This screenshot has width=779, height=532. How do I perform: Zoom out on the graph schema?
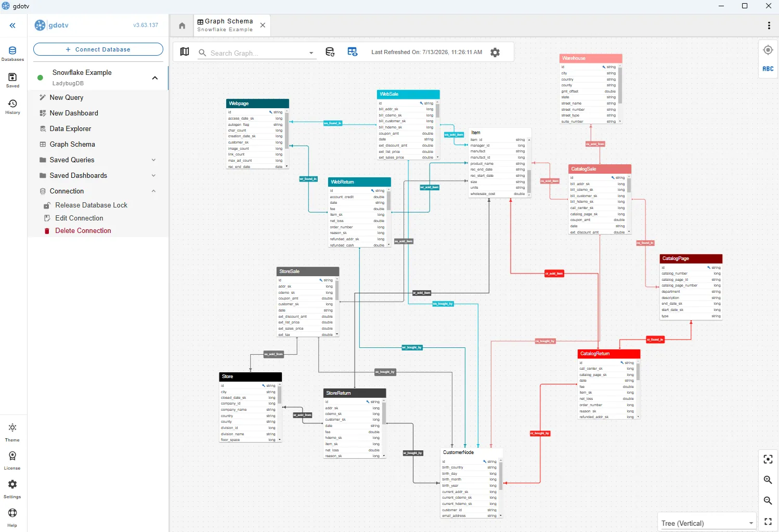768,501
